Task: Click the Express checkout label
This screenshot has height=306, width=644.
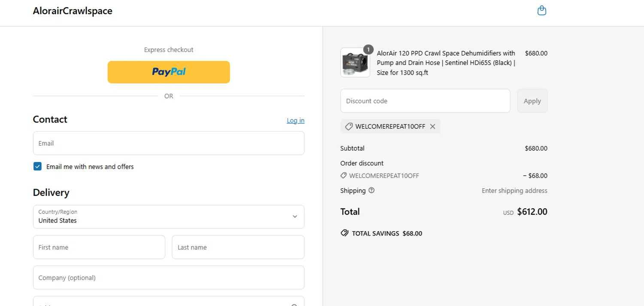Action: tap(169, 50)
